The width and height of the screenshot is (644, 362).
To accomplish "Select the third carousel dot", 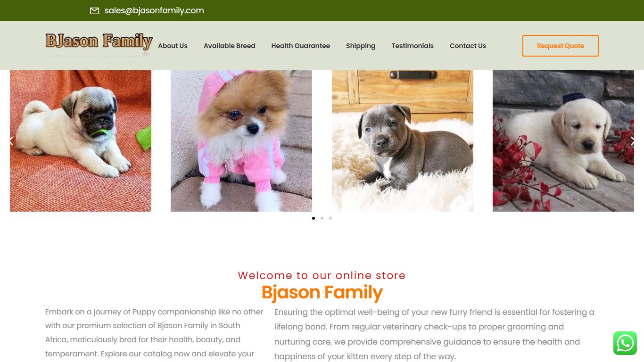I will click(330, 218).
